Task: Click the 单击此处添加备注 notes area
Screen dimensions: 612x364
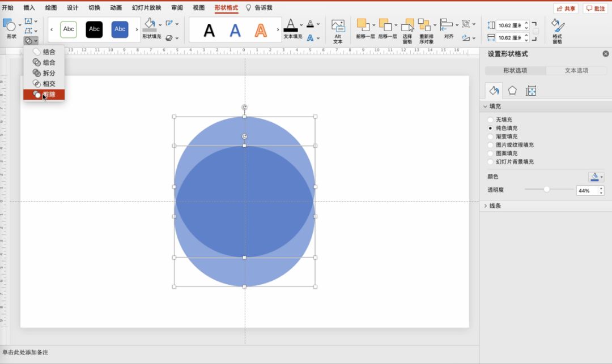Action: pos(25,352)
